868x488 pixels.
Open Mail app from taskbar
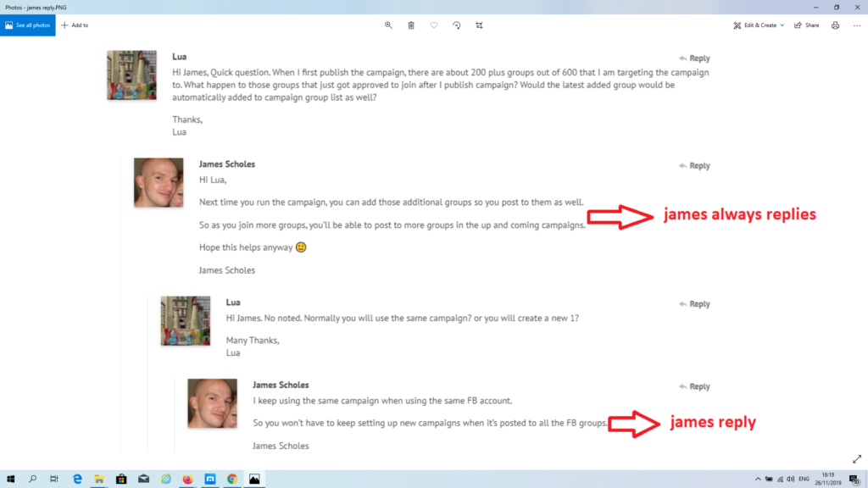[x=143, y=480]
